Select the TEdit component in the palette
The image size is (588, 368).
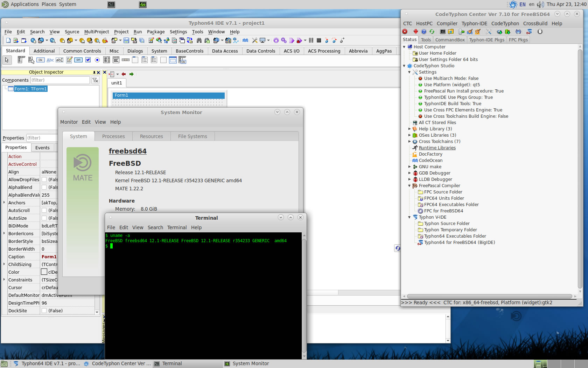point(60,60)
